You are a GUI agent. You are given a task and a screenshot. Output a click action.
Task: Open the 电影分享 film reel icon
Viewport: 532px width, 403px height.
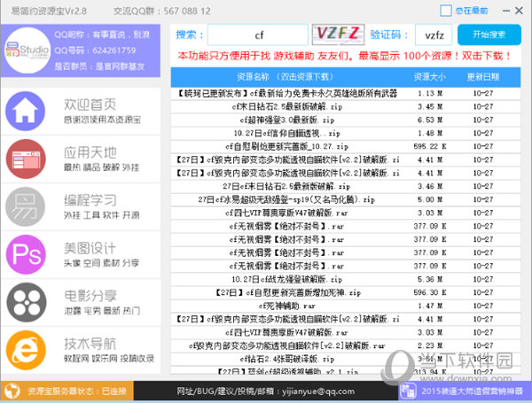(x=27, y=302)
